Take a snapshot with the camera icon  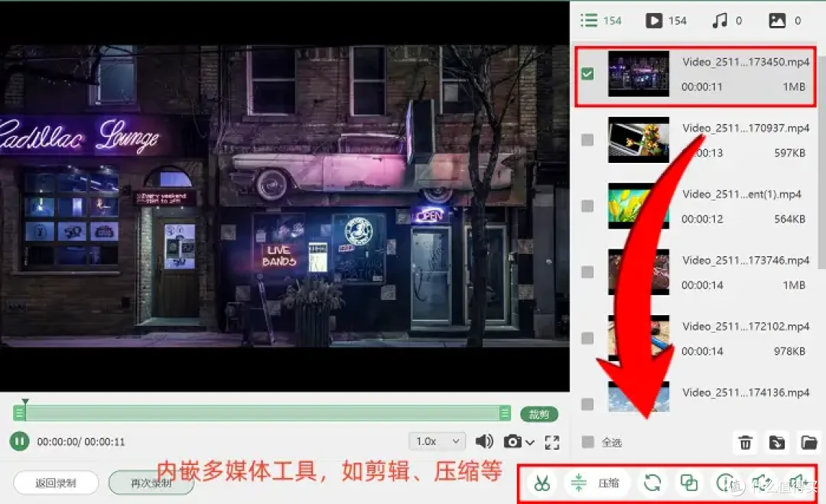pyautogui.click(x=512, y=442)
